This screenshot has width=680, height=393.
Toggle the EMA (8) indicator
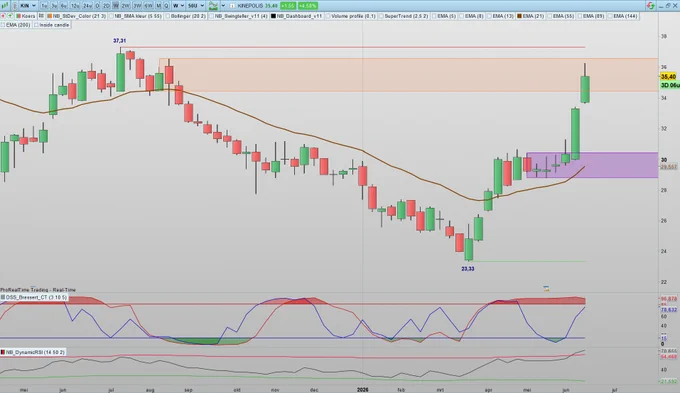[x=471, y=16]
